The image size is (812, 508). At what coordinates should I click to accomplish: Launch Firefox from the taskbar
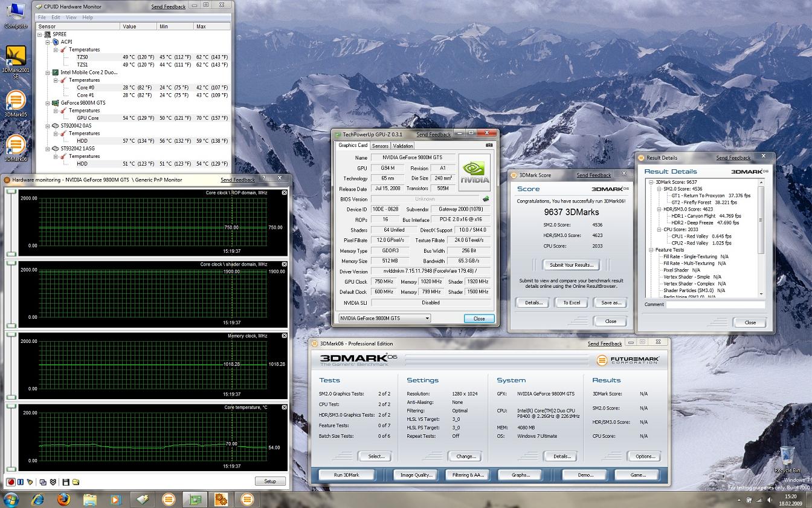(x=64, y=500)
